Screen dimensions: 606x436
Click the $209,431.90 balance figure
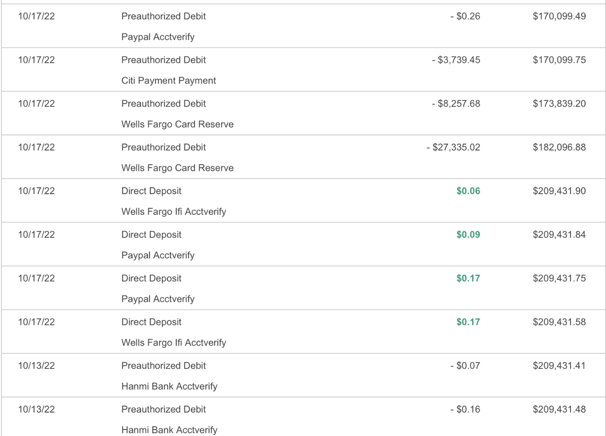click(x=559, y=191)
